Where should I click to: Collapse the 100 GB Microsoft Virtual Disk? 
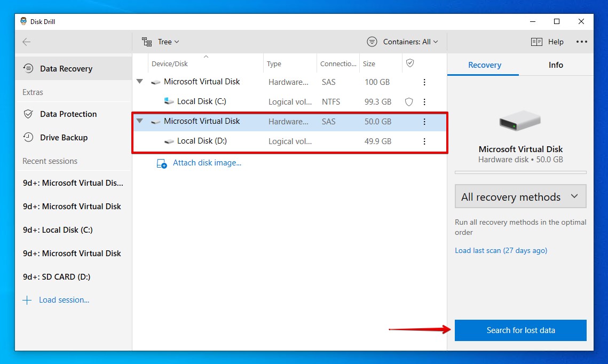point(140,82)
